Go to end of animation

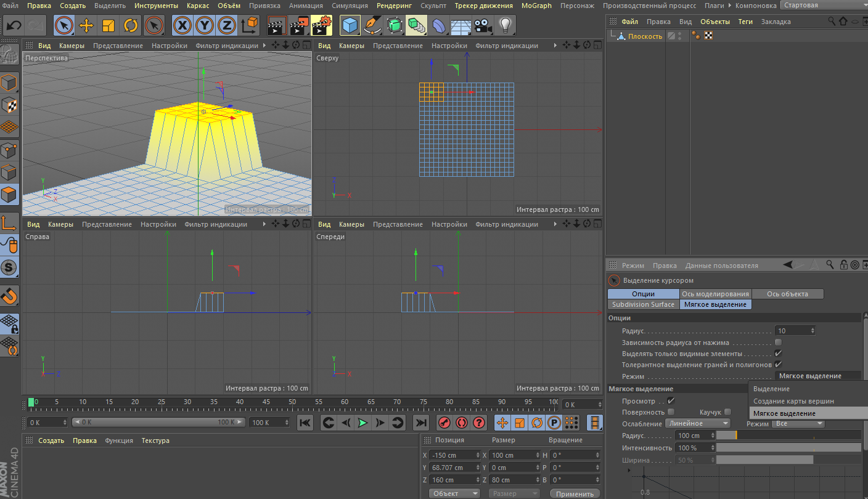(420, 423)
